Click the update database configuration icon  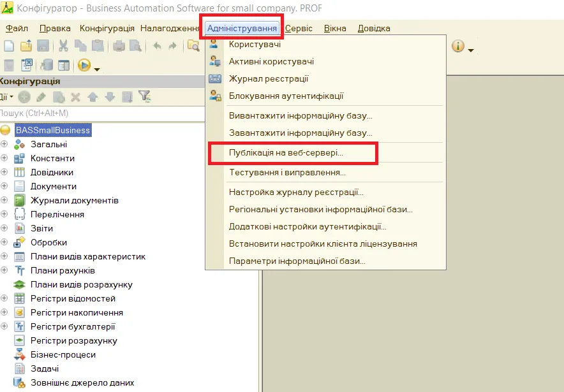pos(47,65)
